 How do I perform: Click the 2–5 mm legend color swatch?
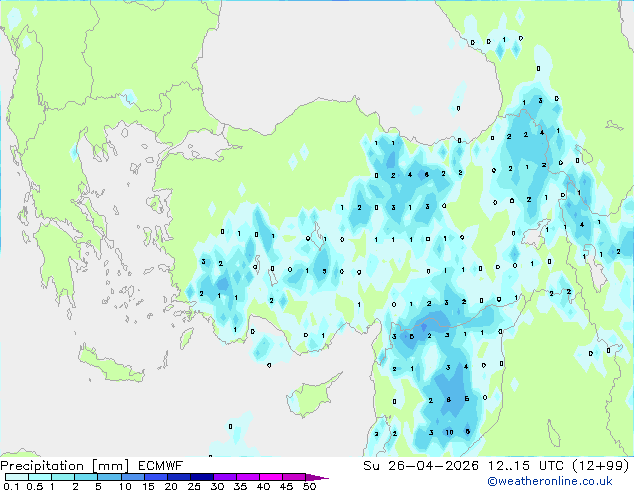point(86,477)
